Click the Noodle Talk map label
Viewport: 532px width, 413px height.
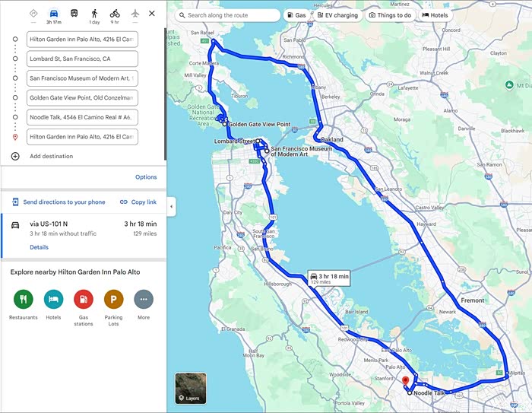[x=429, y=393]
